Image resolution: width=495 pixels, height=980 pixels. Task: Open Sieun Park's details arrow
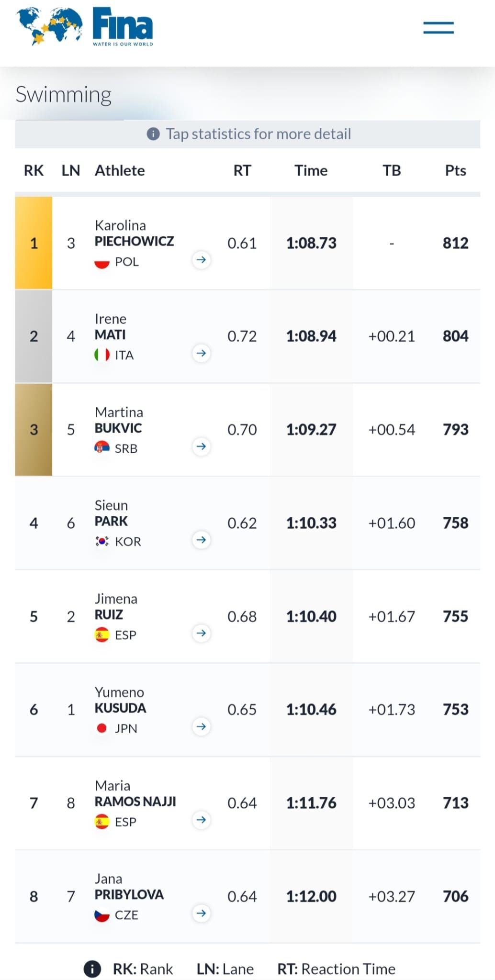tap(202, 540)
